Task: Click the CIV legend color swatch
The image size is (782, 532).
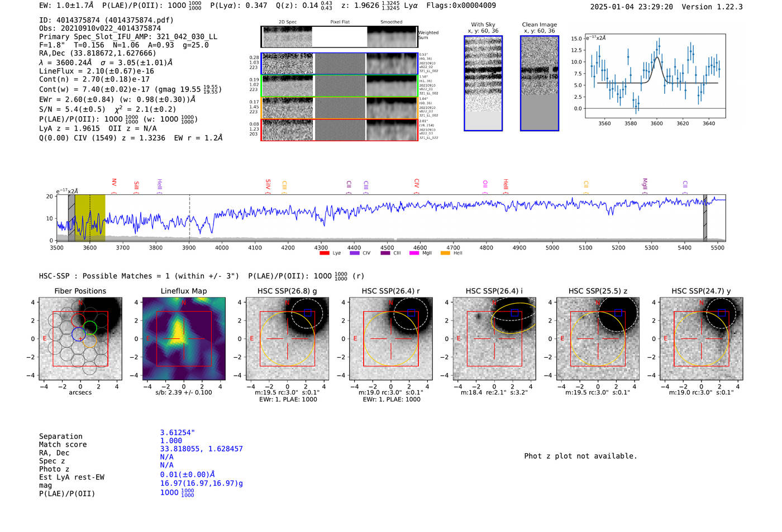Action: click(354, 253)
